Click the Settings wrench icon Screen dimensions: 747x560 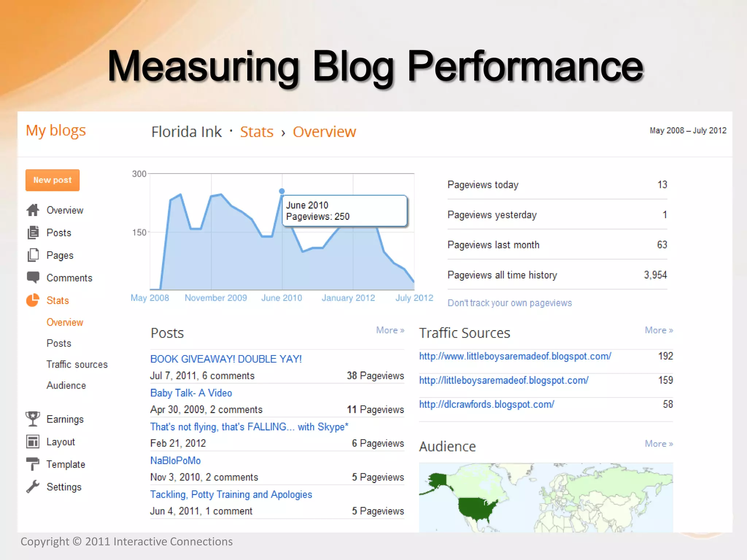coord(33,487)
